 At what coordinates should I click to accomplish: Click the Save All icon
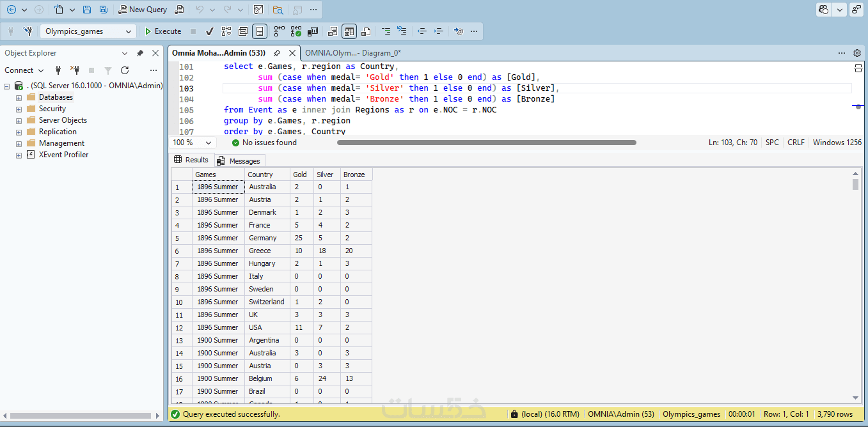(104, 10)
